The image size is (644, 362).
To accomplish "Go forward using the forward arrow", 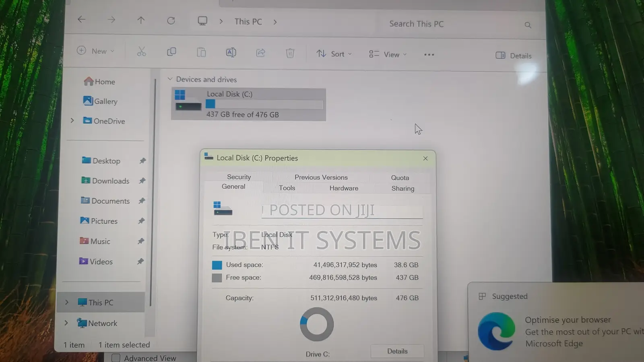I will (x=111, y=20).
